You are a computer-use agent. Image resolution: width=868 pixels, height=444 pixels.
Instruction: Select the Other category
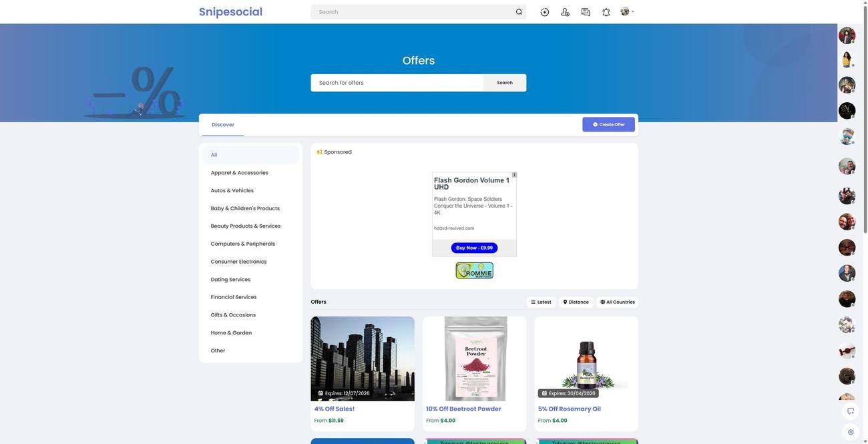coord(251,351)
